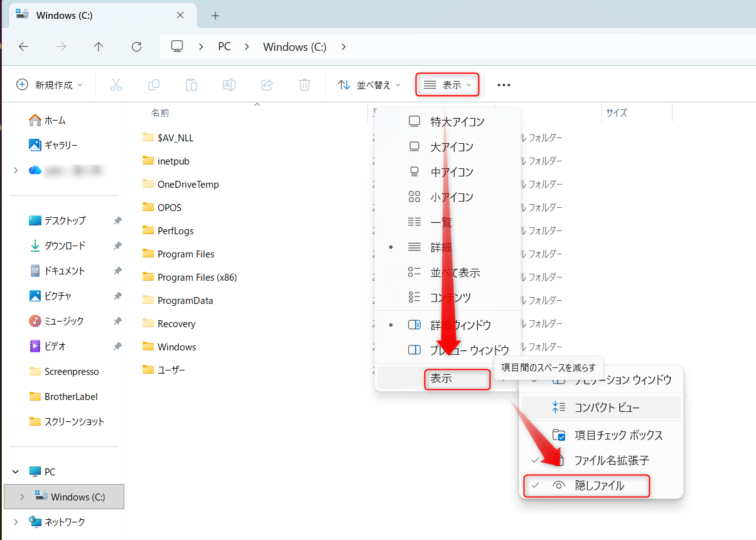Open Screenpresso folder in sidebar
Image resolution: width=756 pixels, height=540 pixels.
point(64,371)
